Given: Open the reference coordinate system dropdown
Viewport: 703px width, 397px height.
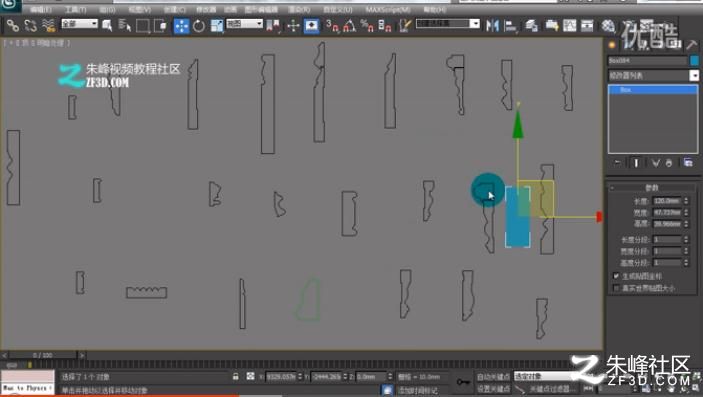Looking at the screenshot, I should 244,23.
